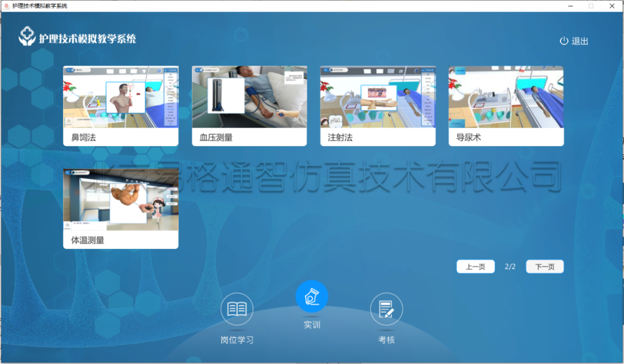Open the 血压测量 training thumbnail
The height and width of the screenshot is (364, 624).
pos(249,96)
